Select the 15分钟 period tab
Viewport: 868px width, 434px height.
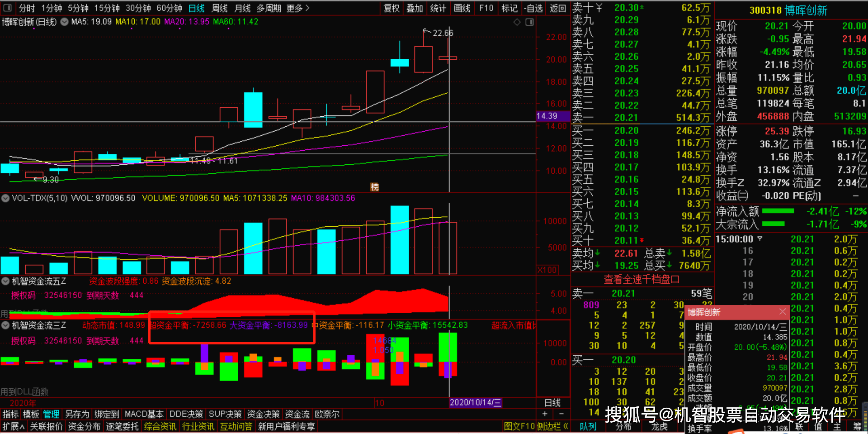tap(107, 8)
